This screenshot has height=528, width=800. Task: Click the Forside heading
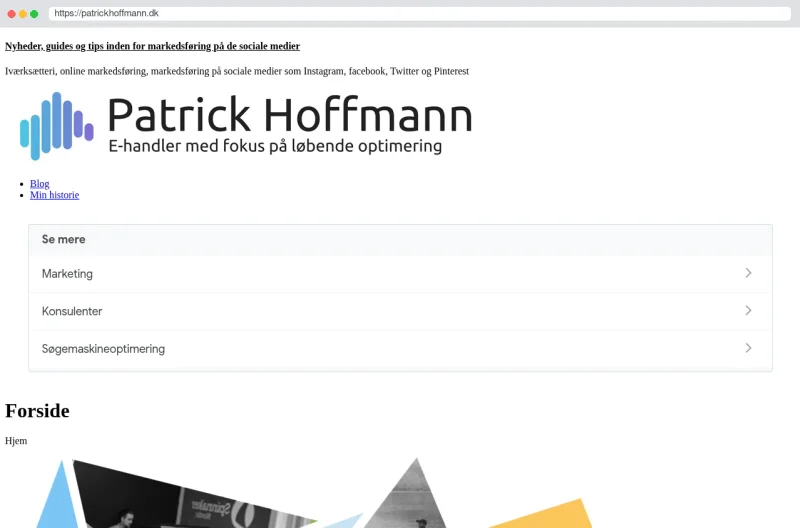pyautogui.click(x=37, y=411)
